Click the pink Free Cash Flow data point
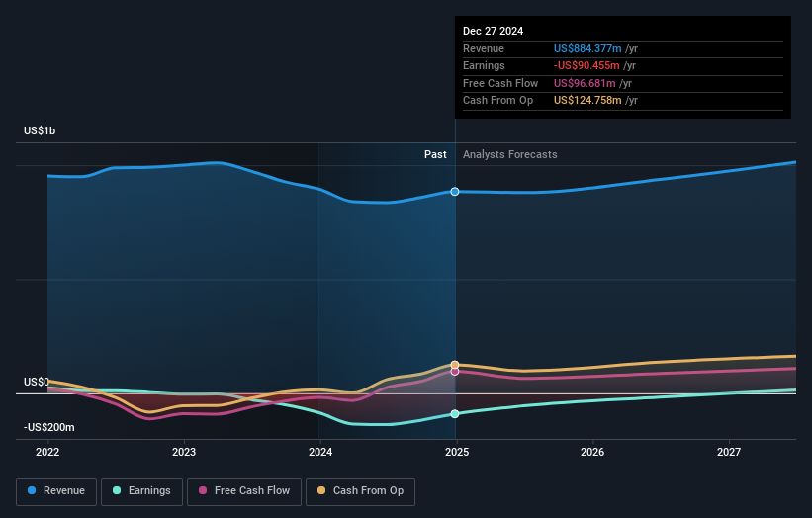This screenshot has height=518, width=812. point(455,372)
